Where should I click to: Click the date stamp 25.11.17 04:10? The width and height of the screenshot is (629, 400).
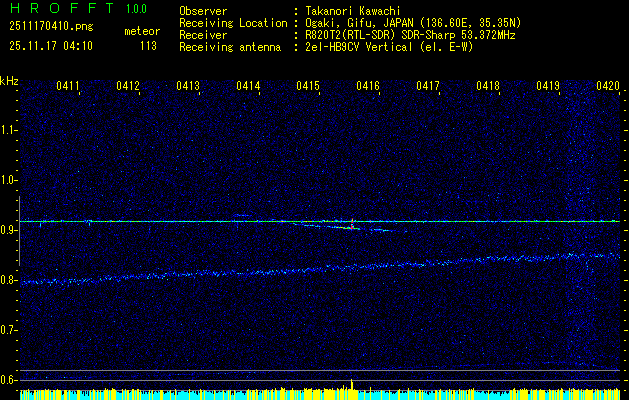pos(50,45)
